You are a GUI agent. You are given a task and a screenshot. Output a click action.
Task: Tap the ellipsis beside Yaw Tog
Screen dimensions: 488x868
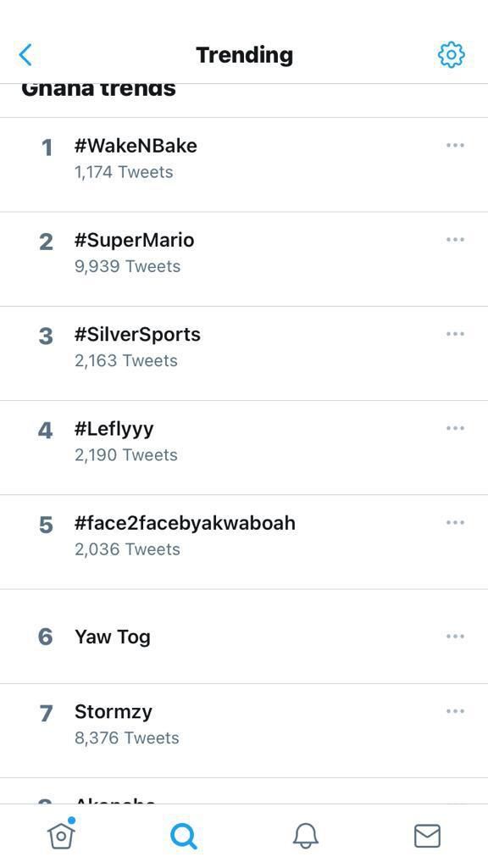pyautogui.click(x=455, y=636)
